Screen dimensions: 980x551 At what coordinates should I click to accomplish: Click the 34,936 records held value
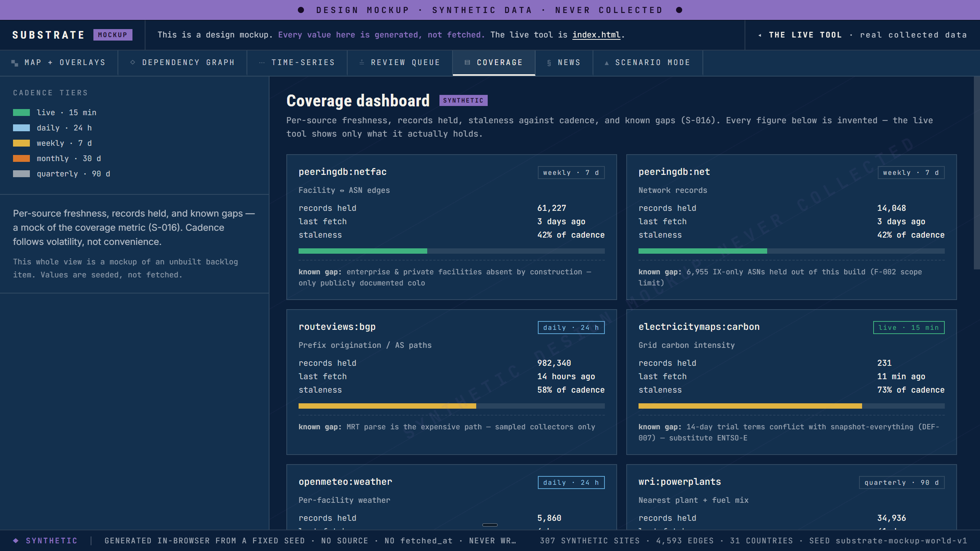click(892, 518)
